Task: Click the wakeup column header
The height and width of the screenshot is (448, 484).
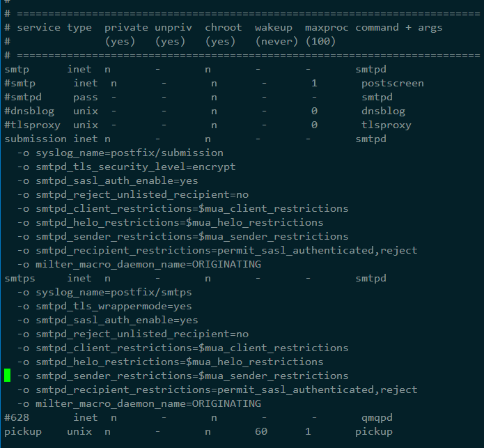Action: 274,27
